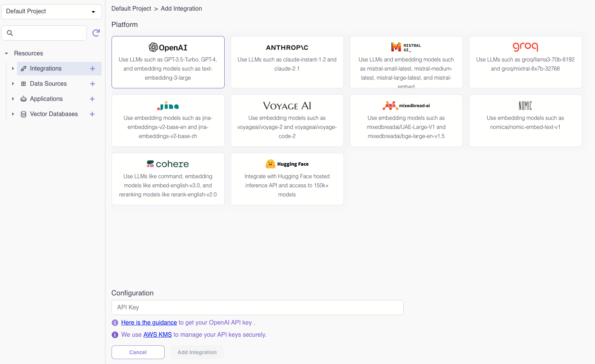This screenshot has height=364, width=595.
Task: Add a Vector Database via plus icon
Action: (x=92, y=114)
